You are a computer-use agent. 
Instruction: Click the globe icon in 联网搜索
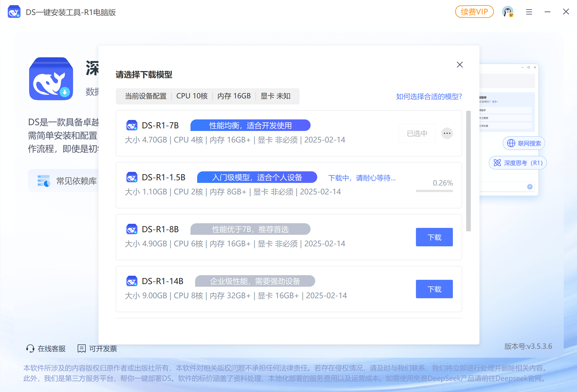coord(511,143)
